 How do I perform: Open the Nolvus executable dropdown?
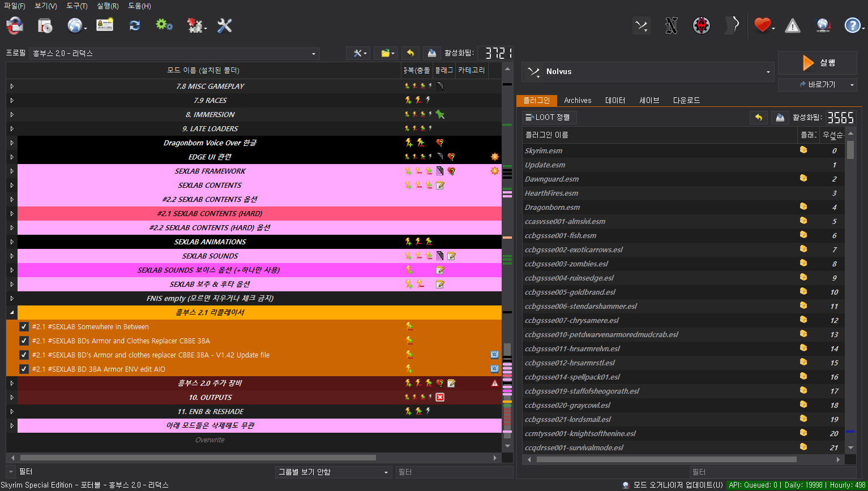[648, 72]
